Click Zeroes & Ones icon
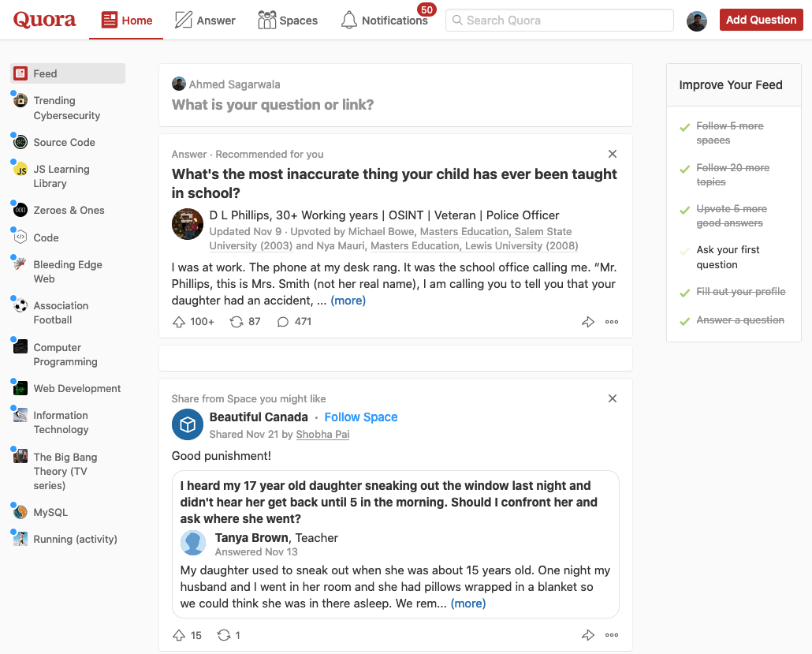This screenshot has width=812, height=654. tap(20, 210)
